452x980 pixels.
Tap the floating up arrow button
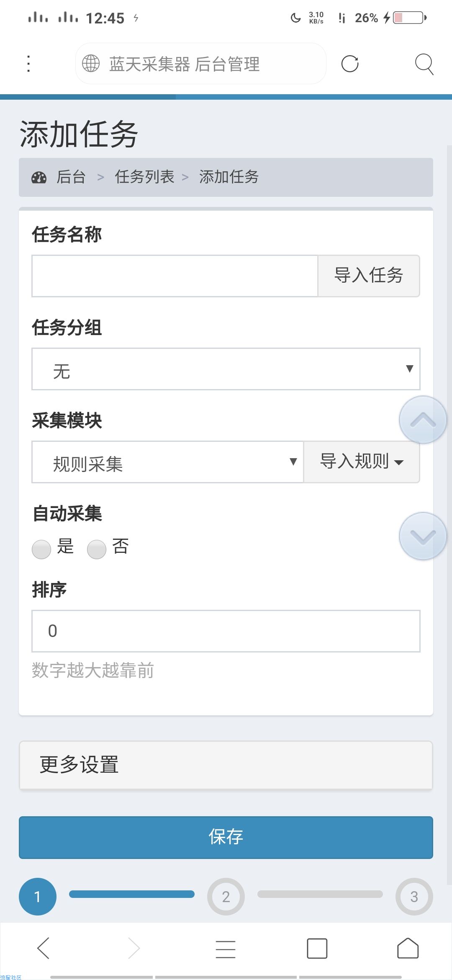[x=423, y=420]
